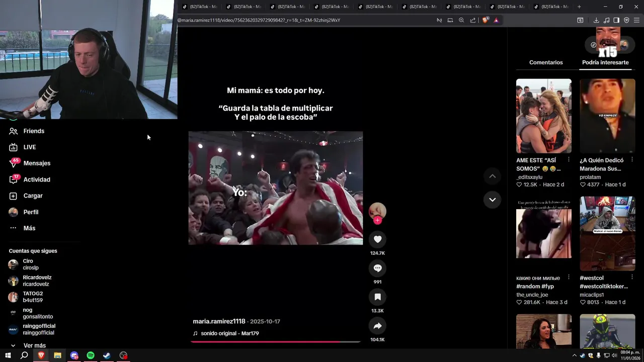Open followed account TATOG2
The image size is (644, 362).
pos(26,297)
